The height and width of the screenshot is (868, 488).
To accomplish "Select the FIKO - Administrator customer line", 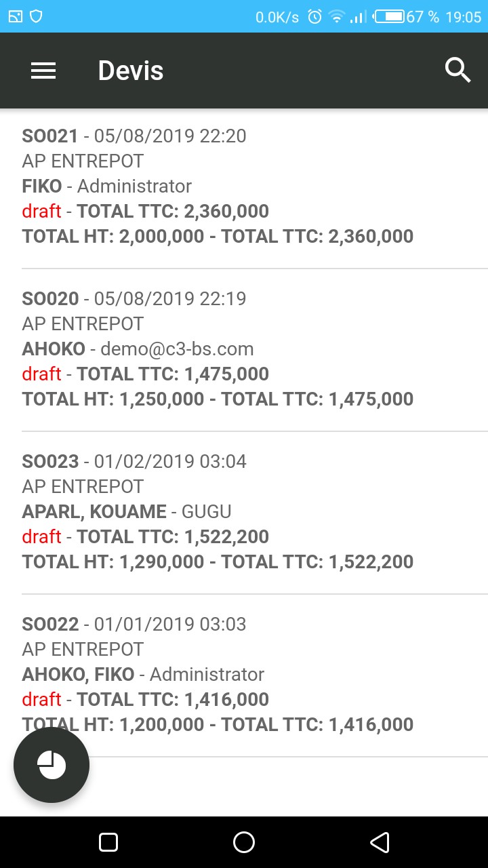I will pyautogui.click(x=107, y=186).
